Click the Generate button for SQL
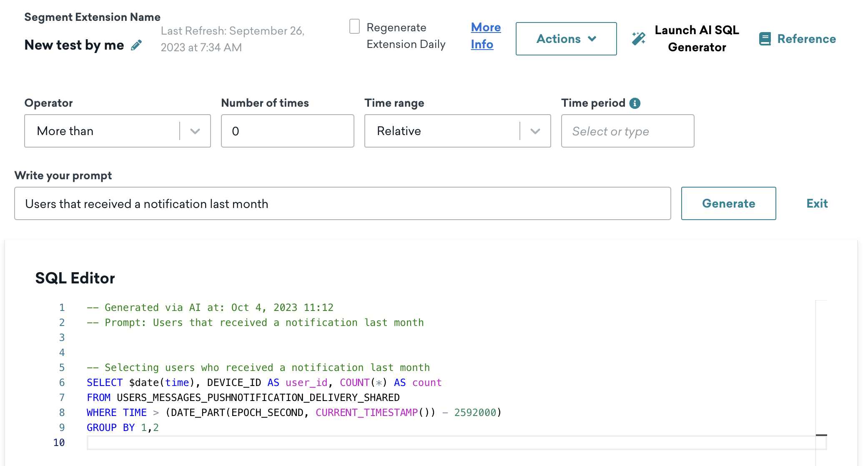The height and width of the screenshot is (466, 868). [x=728, y=203]
